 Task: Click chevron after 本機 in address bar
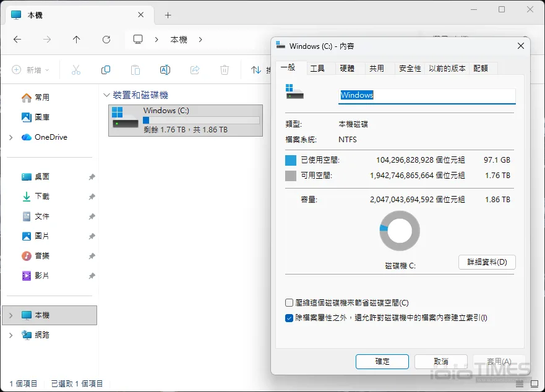200,40
